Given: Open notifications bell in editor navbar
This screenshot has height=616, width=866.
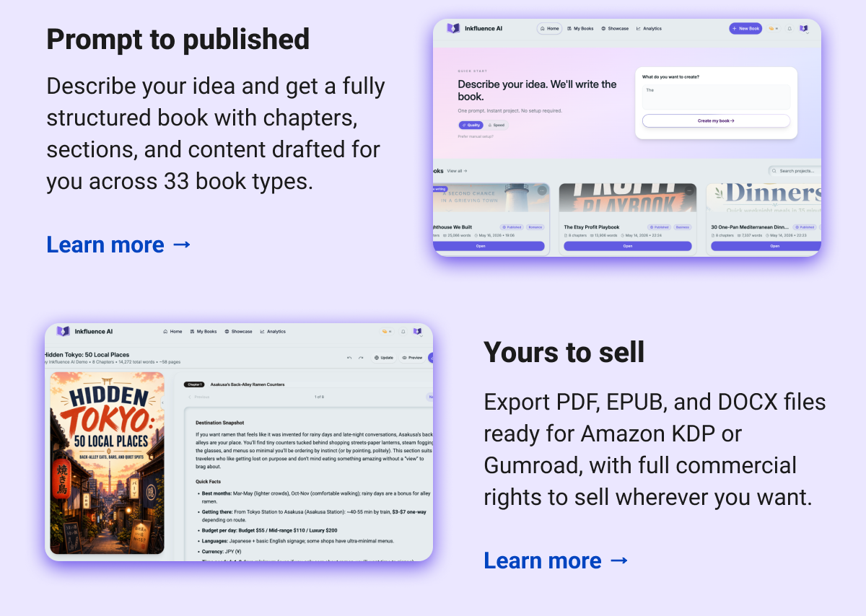Looking at the screenshot, I should pyautogui.click(x=403, y=332).
